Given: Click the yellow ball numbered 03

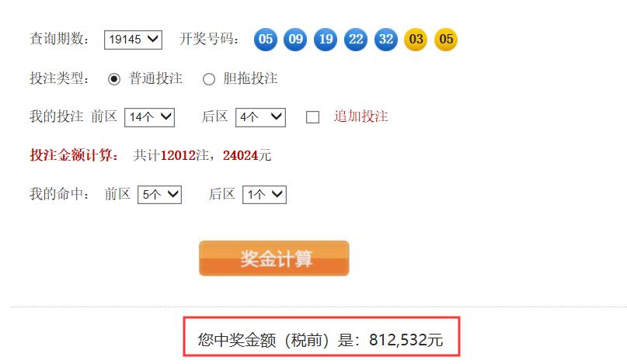Looking at the screenshot, I should click(416, 39).
